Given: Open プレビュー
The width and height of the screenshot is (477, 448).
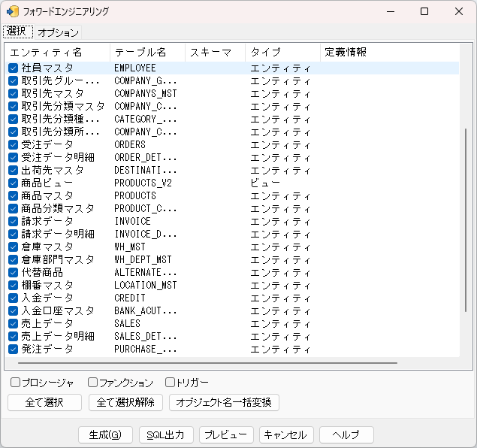Looking at the screenshot, I should [226, 435].
